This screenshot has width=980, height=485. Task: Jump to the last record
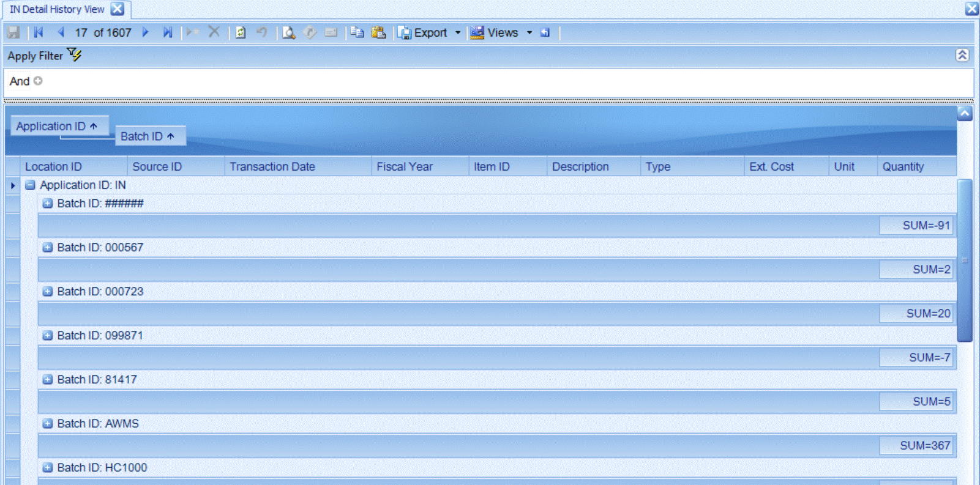167,32
